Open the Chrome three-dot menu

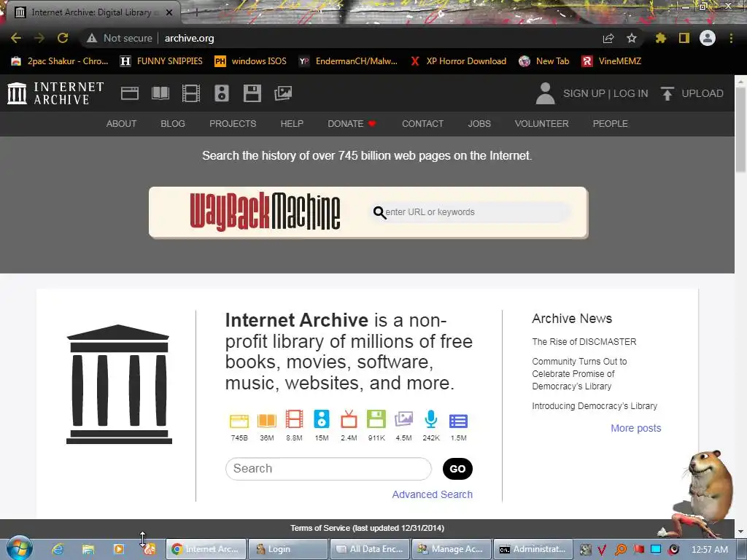pos(731,38)
